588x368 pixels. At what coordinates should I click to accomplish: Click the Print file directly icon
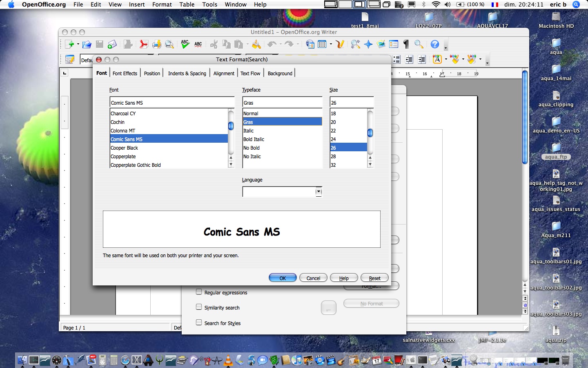[x=156, y=44]
